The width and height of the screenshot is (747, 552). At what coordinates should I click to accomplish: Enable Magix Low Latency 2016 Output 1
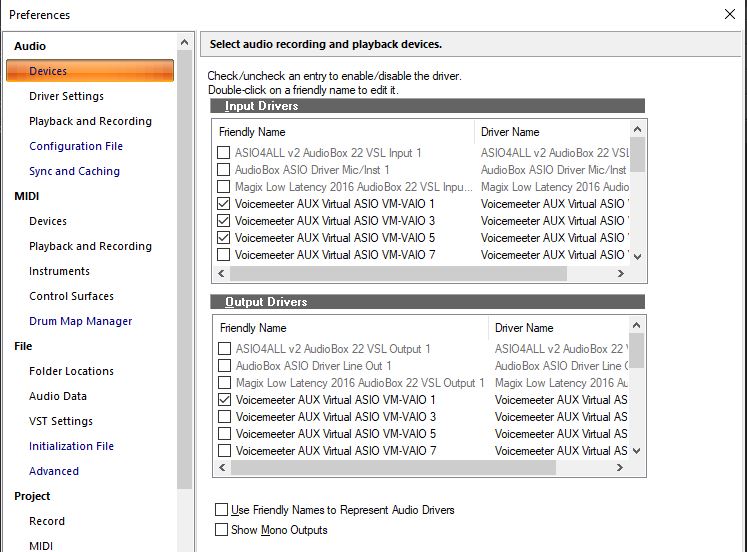point(224,382)
